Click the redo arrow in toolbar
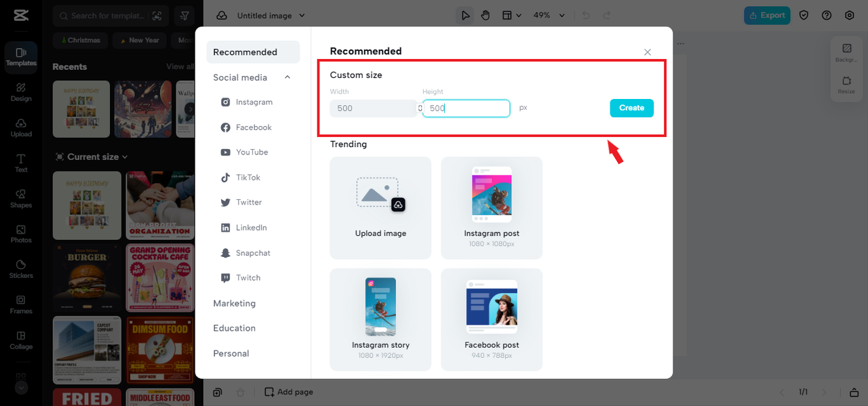868x406 pixels. (x=607, y=15)
